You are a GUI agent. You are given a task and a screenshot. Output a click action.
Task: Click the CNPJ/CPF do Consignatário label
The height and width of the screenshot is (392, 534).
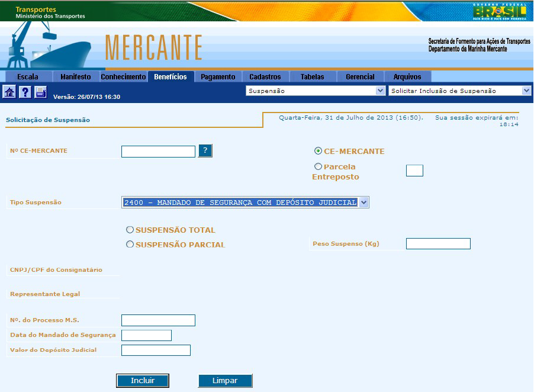56,270
